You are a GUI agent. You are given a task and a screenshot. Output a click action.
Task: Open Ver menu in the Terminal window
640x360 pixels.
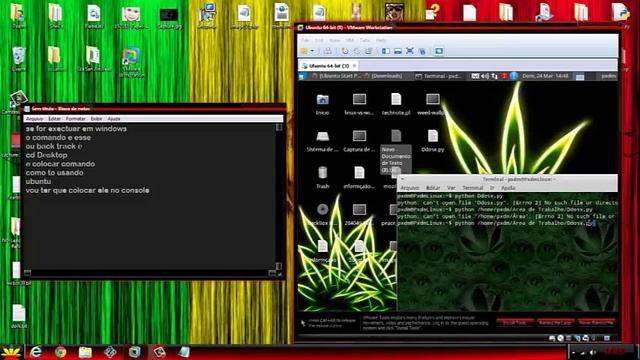(x=451, y=188)
